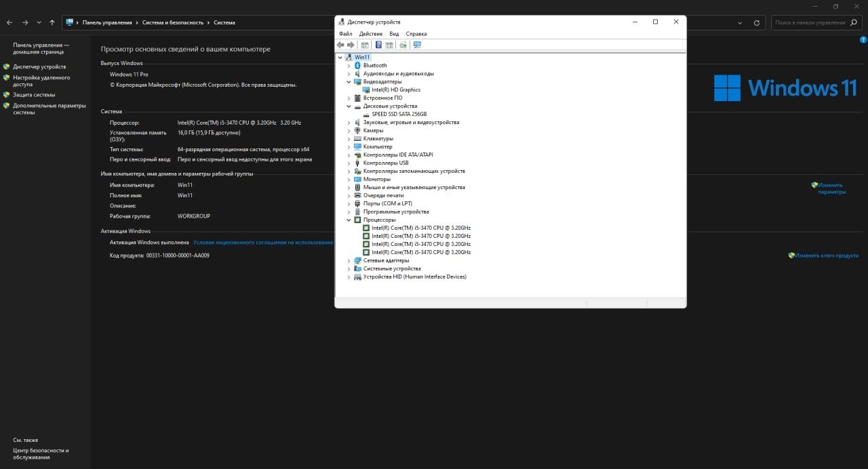Expand Звуковые, игровые и видеоустройства node
Image resolution: width=868 pixels, height=469 pixels.
click(x=349, y=122)
